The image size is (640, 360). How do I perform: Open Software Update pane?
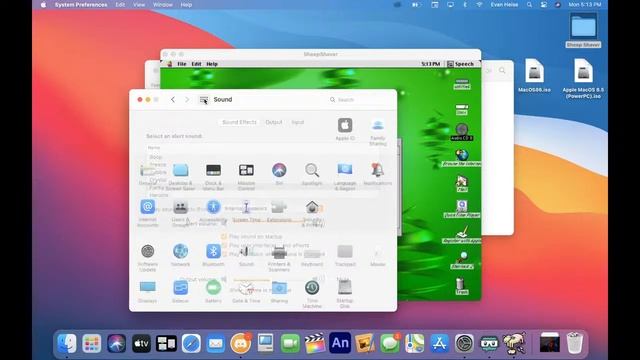pos(148,258)
